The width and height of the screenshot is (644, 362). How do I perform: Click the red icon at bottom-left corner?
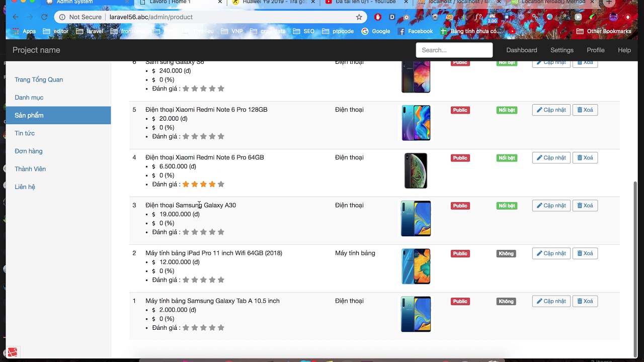coord(12,352)
